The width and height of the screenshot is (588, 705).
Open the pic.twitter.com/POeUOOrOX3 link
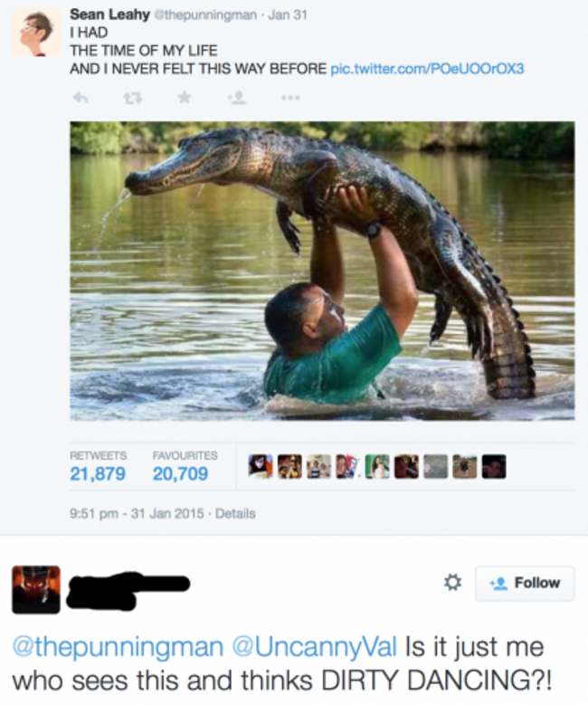tap(427, 69)
